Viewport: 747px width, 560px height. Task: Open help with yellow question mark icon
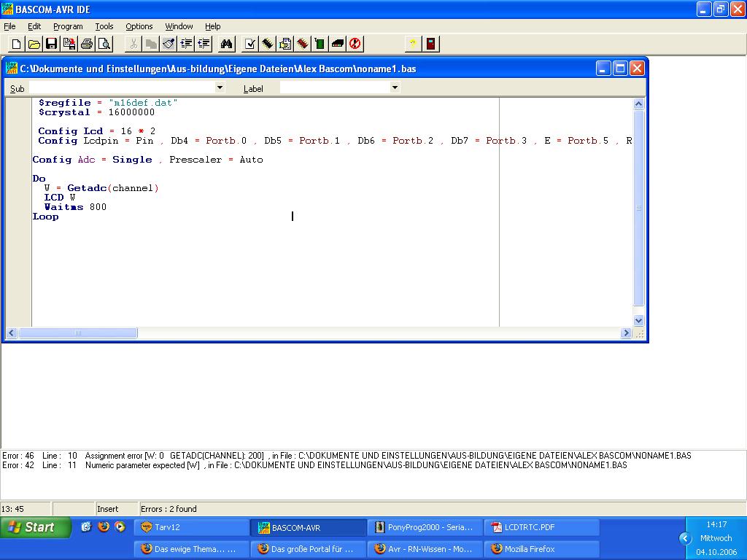(413, 44)
